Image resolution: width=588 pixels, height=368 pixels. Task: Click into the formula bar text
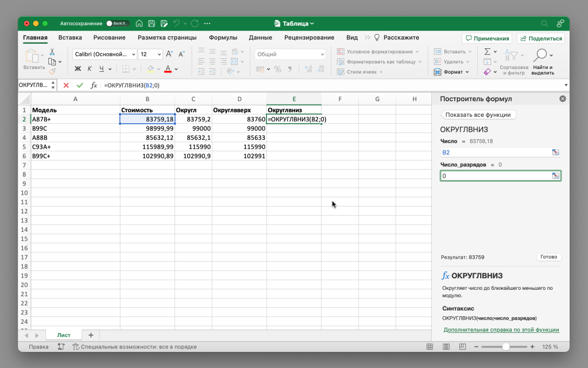point(332,85)
